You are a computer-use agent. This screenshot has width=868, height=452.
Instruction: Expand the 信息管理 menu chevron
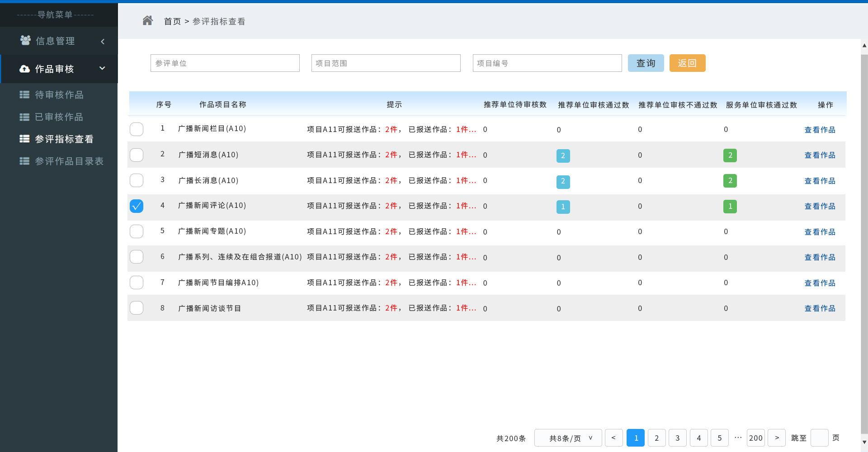coord(103,42)
